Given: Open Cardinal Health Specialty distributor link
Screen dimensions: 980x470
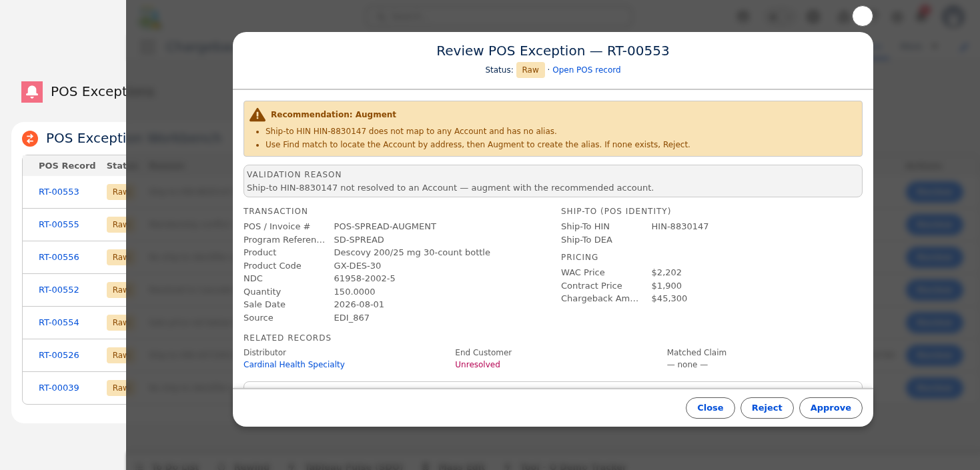Looking at the screenshot, I should pyautogui.click(x=294, y=365).
